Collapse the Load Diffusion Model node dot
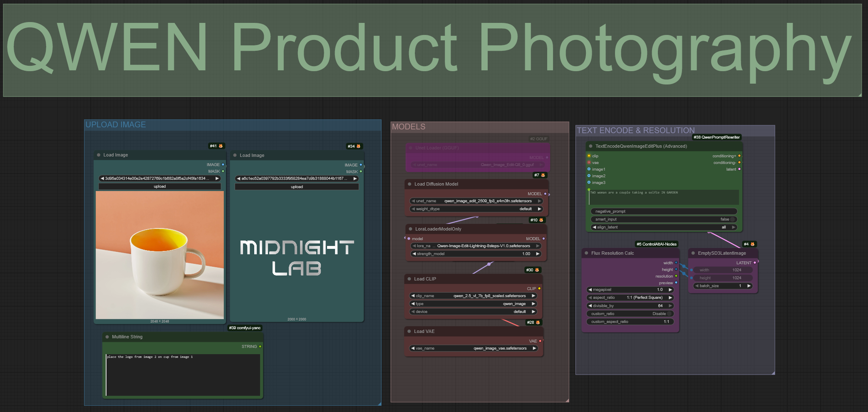Image resolution: width=868 pixels, height=412 pixels. pyautogui.click(x=410, y=184)
